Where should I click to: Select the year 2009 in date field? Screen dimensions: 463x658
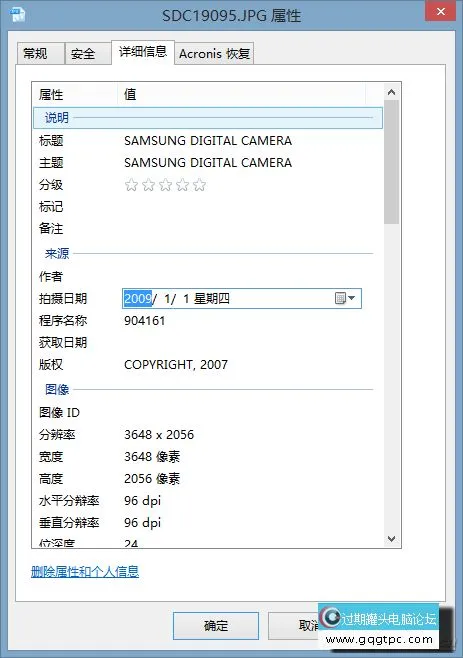tap(138, 298)
